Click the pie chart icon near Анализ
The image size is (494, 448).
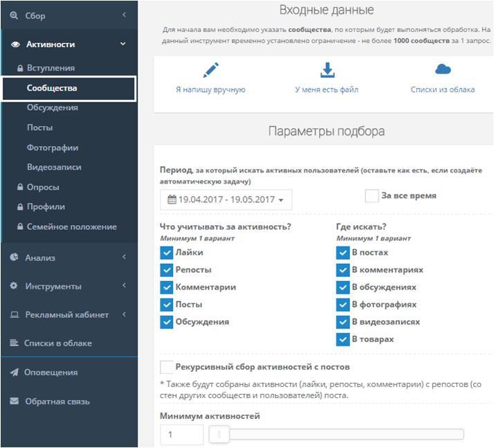(x=15, y=258)
